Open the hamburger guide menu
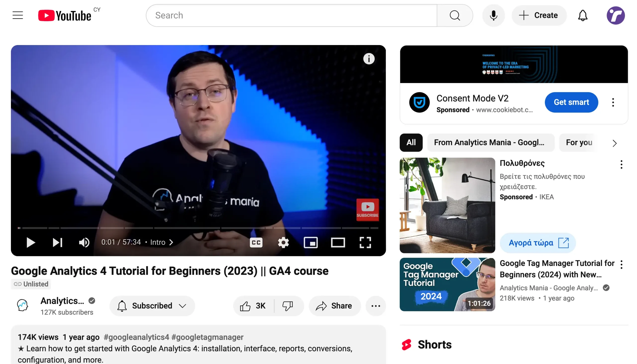 pos(18,15)
